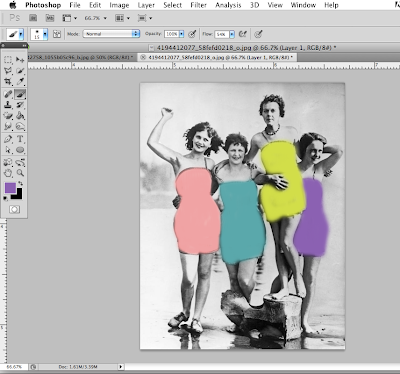Click the Opacity 100% field
This screenshot has width=400, height=374.
click(172, 34)
